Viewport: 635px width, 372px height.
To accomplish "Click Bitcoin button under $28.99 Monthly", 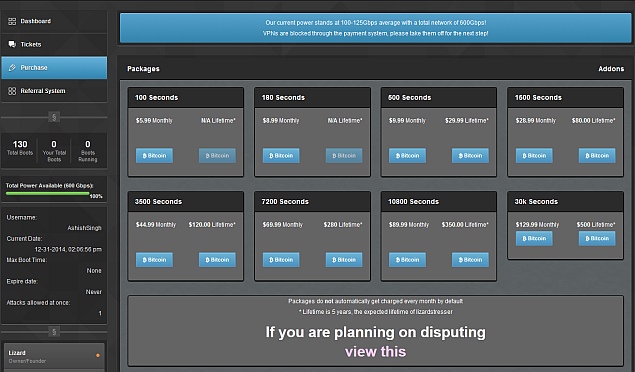I will coord(534,155).
